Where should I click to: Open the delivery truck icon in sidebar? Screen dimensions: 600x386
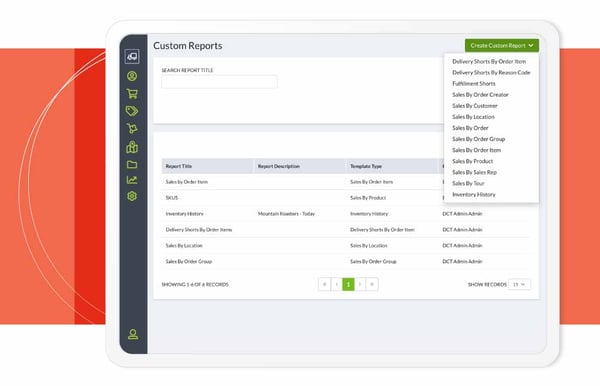pos(132,57)
